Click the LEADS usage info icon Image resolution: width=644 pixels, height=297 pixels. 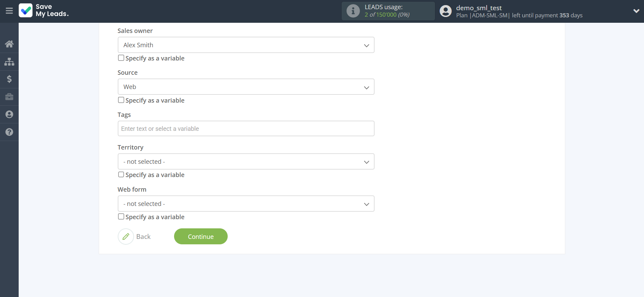point(353,11)
